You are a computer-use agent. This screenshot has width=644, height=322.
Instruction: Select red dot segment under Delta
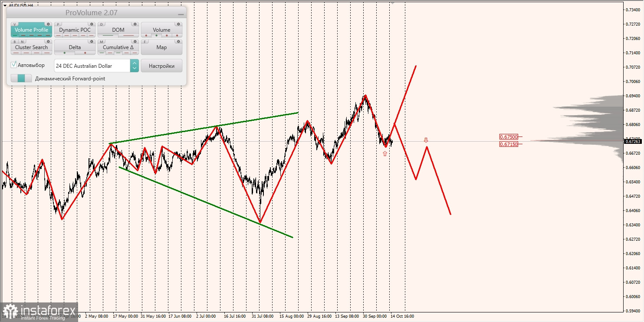85,53
